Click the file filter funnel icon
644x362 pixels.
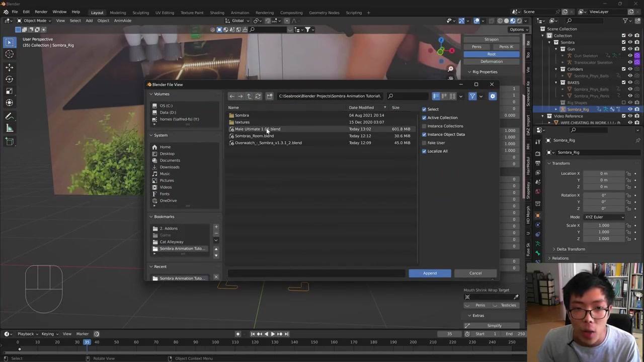click(x=472, y=96)
